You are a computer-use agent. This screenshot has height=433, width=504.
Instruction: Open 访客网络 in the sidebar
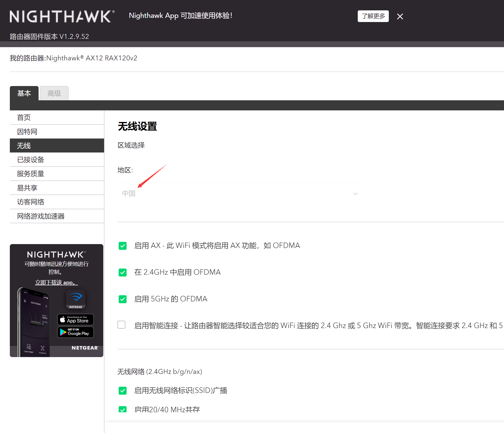click(x=57, y=202)
